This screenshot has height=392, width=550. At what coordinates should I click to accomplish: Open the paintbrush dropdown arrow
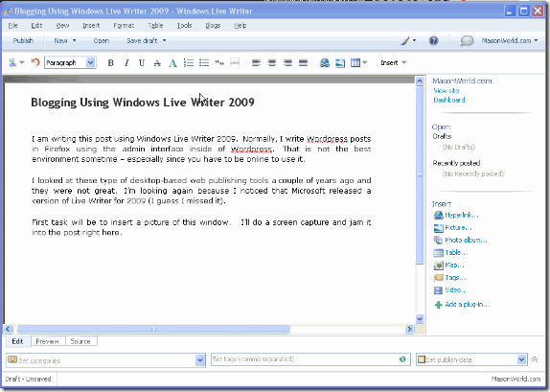pyautogui.click(x=414, y=40)
